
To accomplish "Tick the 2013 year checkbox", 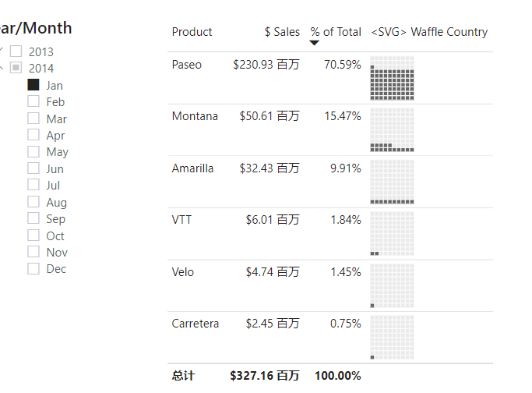I will [16, 51].
